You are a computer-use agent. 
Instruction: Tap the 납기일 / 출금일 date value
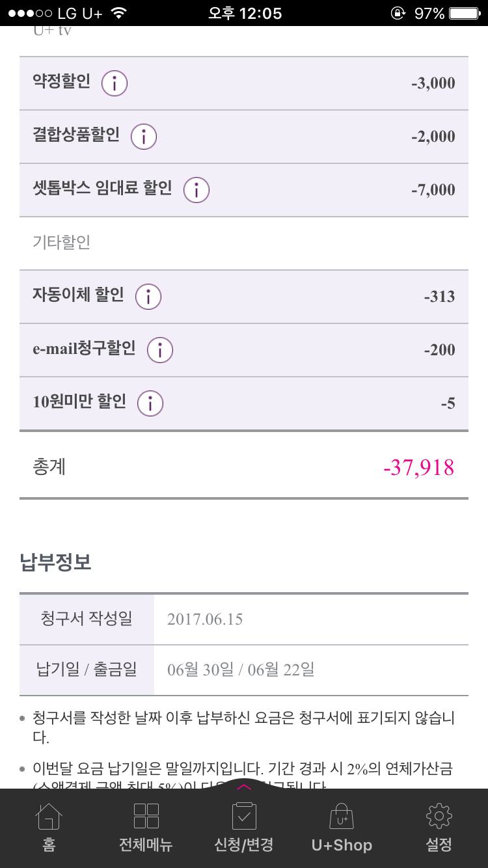click(241, 670)
